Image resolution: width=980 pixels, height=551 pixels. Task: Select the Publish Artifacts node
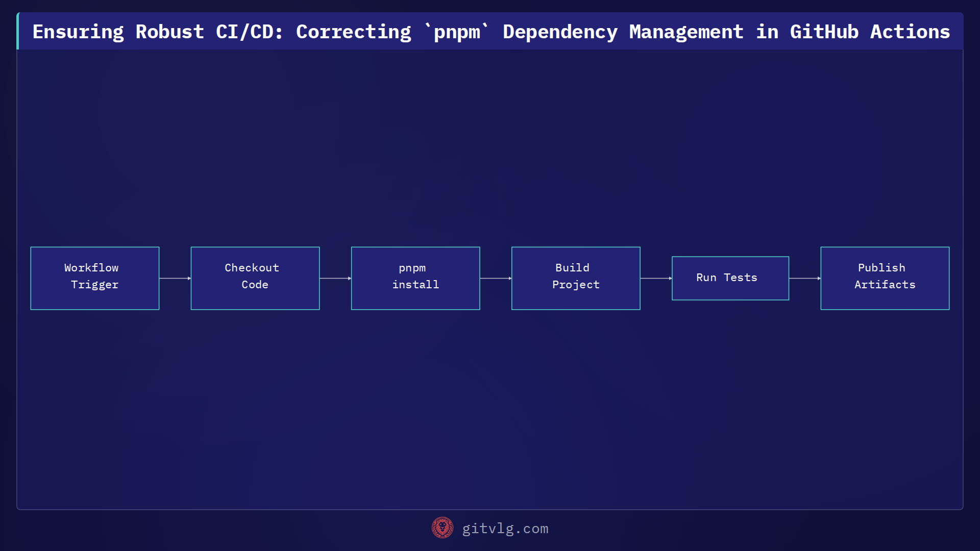885,278
